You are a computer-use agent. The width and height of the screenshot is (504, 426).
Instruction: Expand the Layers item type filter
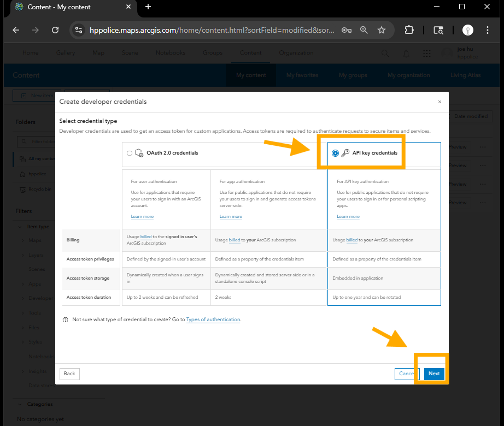point(23,255)
